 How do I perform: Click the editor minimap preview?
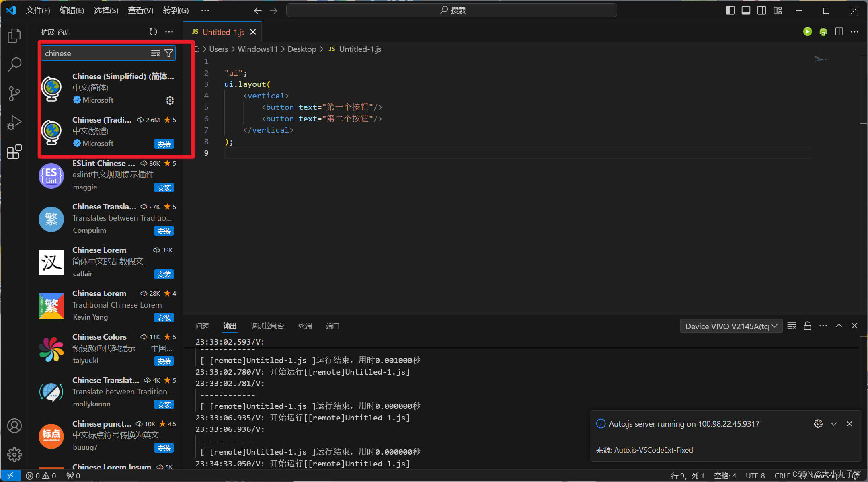tap(822, 59)
